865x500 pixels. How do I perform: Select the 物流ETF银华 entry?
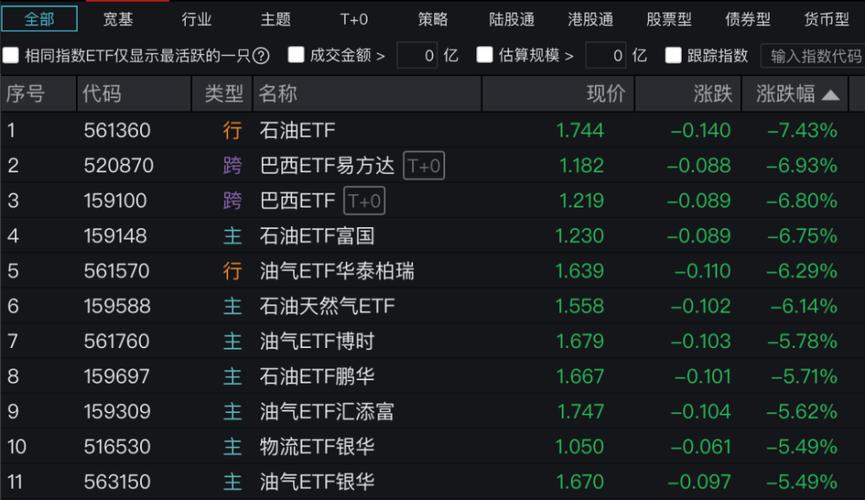tap(317, 446)
